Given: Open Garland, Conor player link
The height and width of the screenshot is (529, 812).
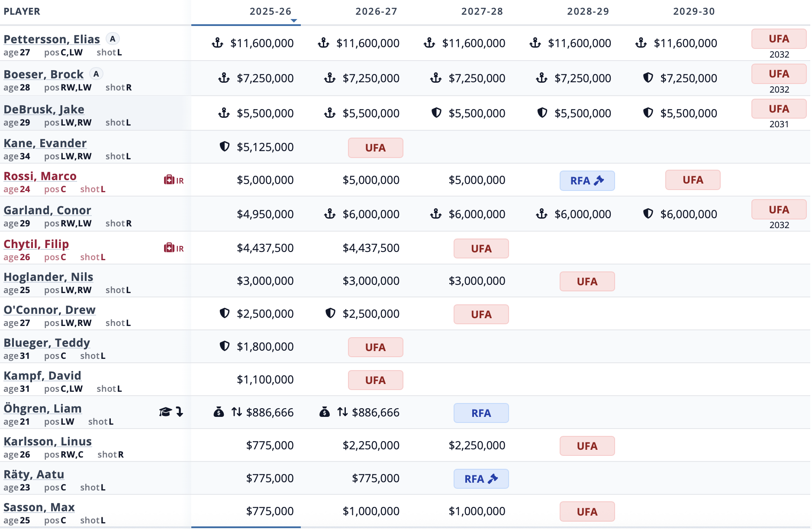Looking at the screenshot, I should coord(47,210).
